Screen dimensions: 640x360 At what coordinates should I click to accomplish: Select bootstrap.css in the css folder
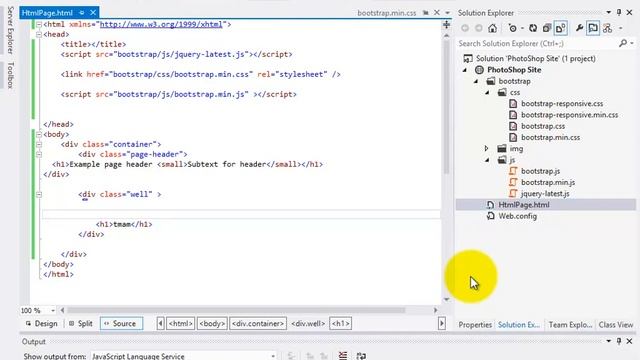click(543, 126)
